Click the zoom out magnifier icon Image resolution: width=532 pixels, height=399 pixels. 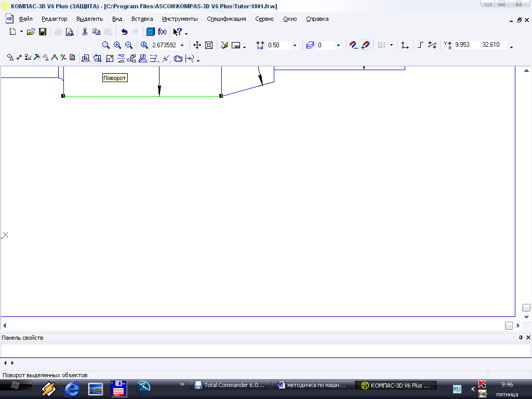pos(129,45)
